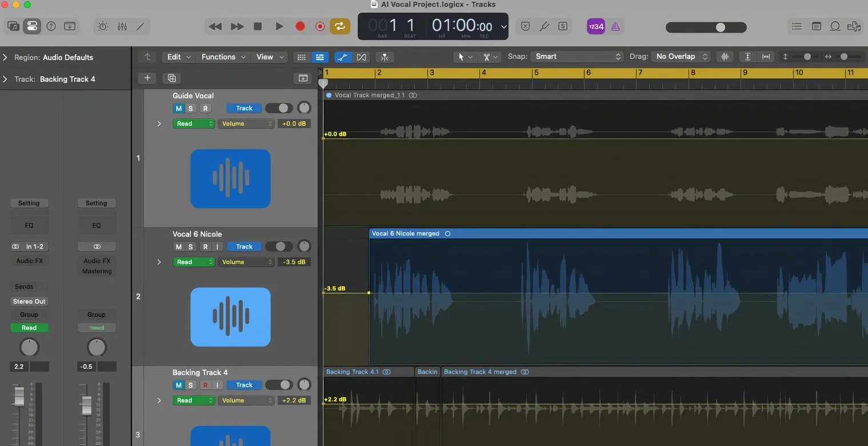This screenshot has width=868, height=446.
Task: Open the Snap Smart dropdown
Action: 577,57
